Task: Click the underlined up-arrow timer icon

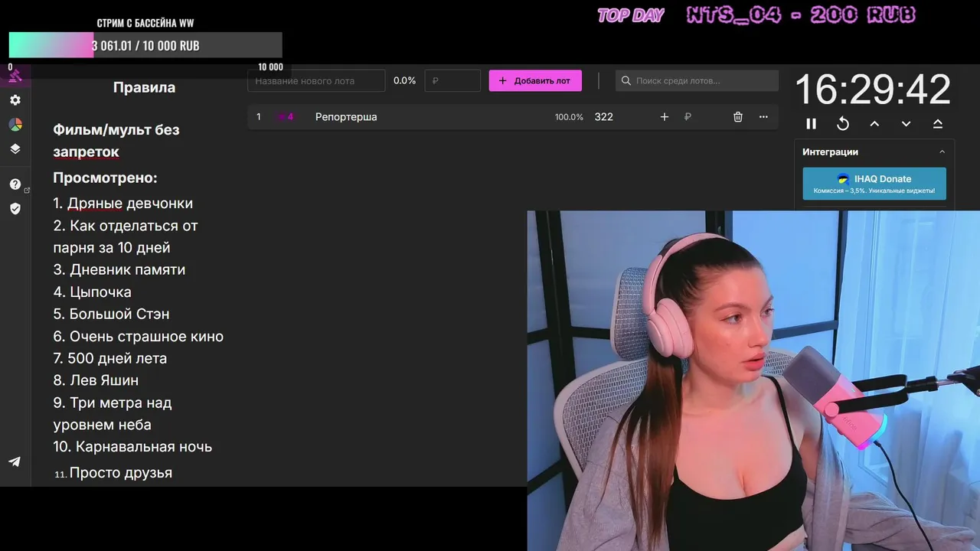Action: (x=937, y=123)
